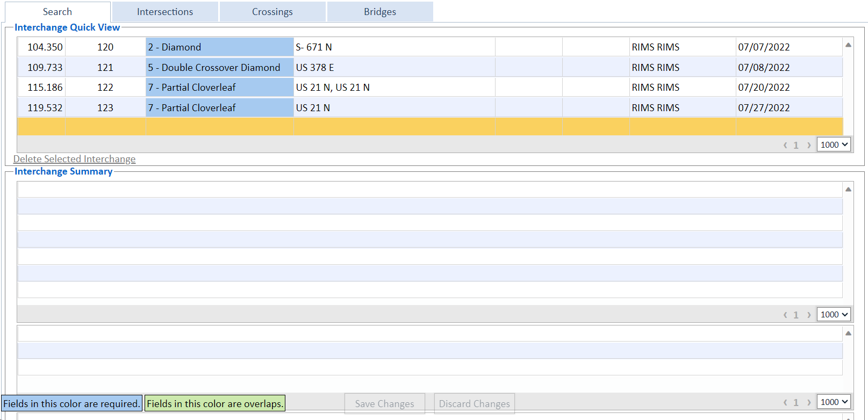Click the 104.350 milepoint cell
This screenshot has height=420, width=868.
[42, 47]
